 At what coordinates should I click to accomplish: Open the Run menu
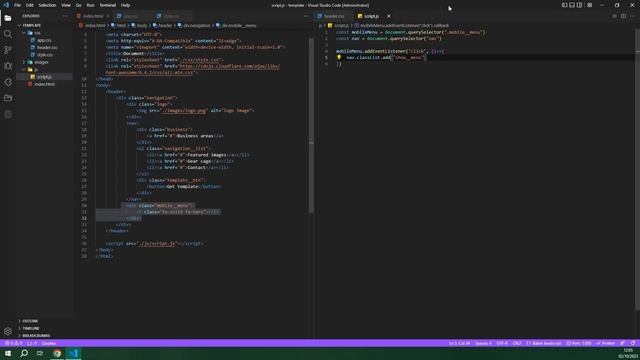point(90,5)
